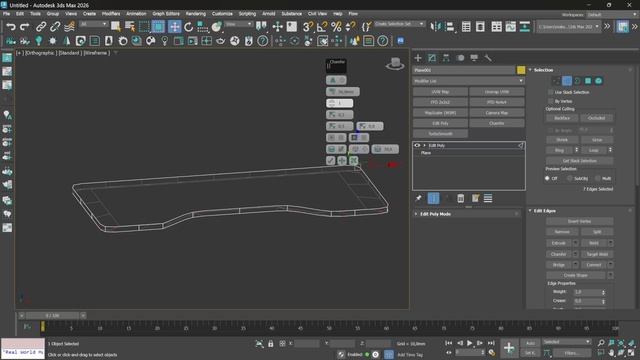Click the TurboSmooth modifier button

[x=440, y=133]
